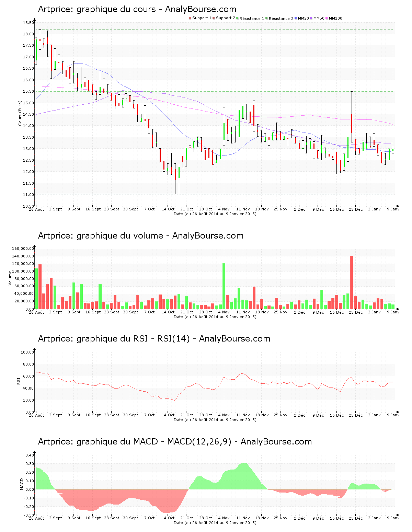
Task: Click the Support 1 legend color marker
Action: (x=190, y=18)
